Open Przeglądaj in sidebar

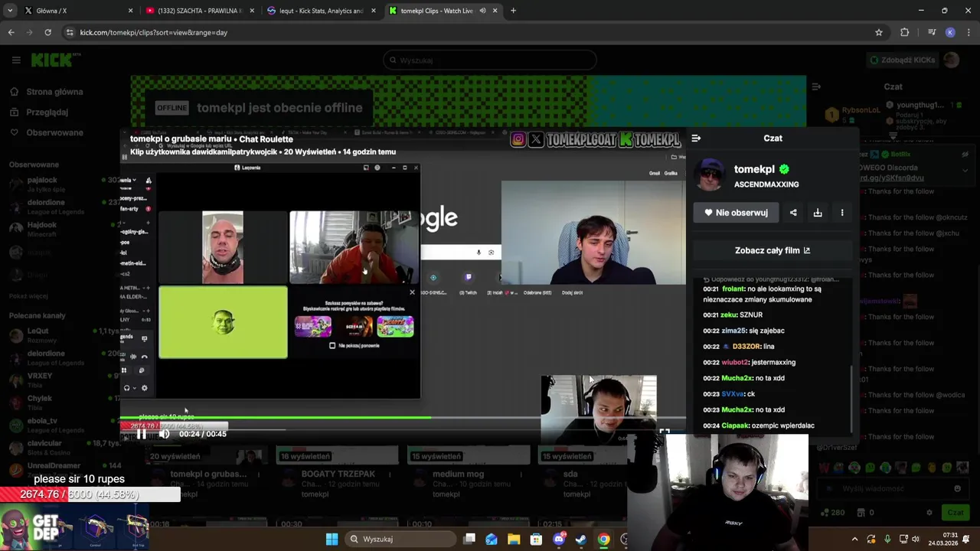pyautogui.click(x=46, y=112)
